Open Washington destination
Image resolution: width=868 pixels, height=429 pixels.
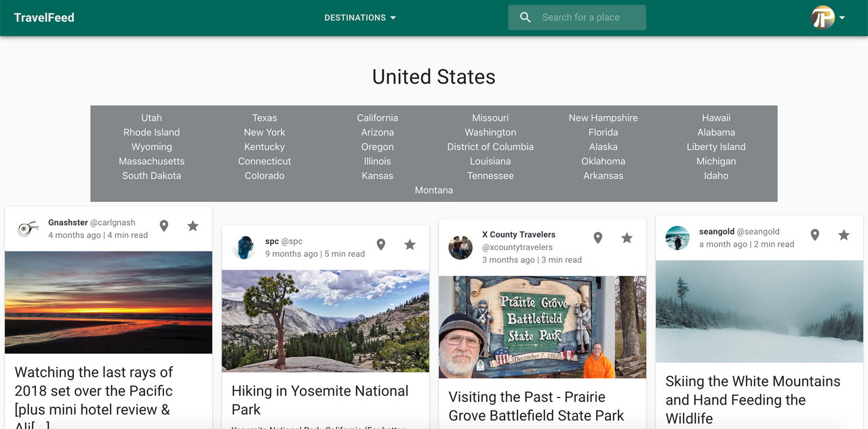[x=490, y=132]
